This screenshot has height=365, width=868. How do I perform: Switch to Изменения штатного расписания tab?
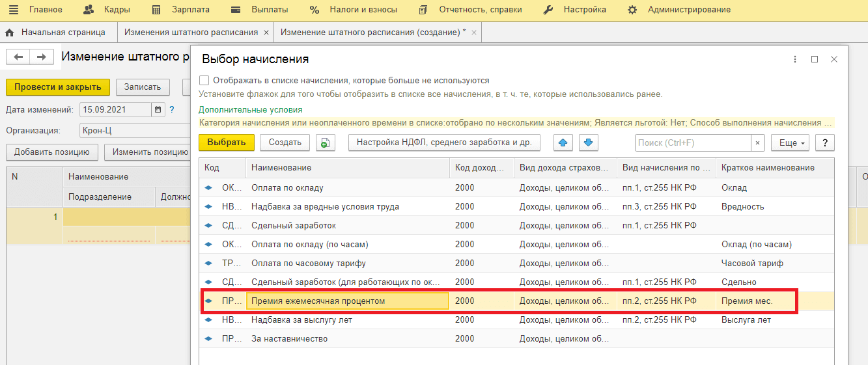(191, 32)
